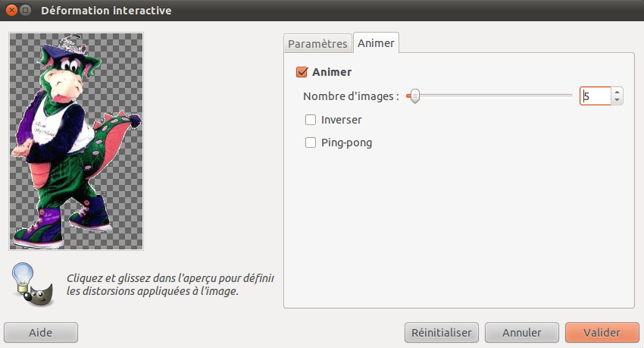Click the tip text about distortions
The height and width of the screenshot is (348, 644).
click(170, 285)
